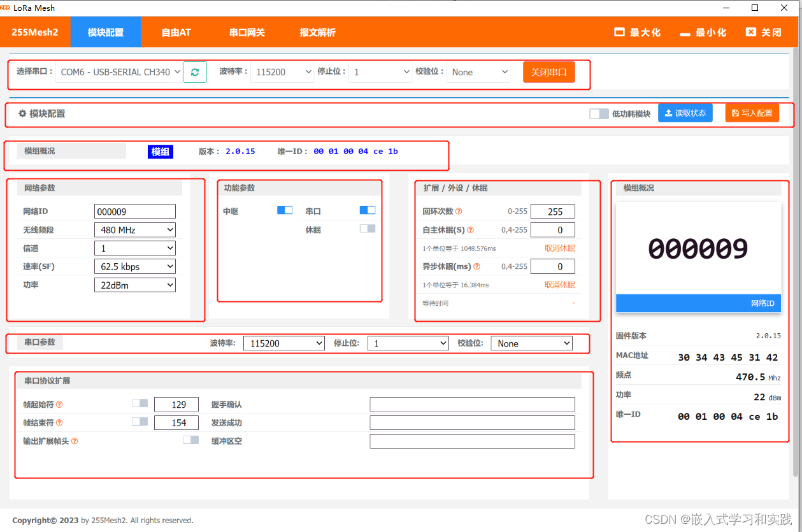Open the 速率(SF) dropdown showing 62.5 kbps

pos(134,266)
